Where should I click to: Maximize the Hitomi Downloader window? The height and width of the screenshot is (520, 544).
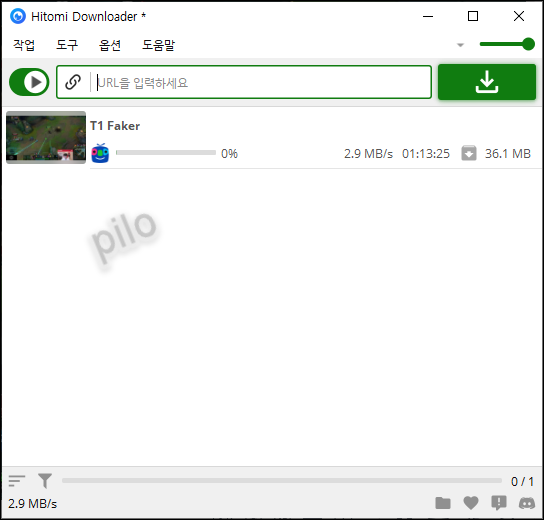(x=473, y=16)
